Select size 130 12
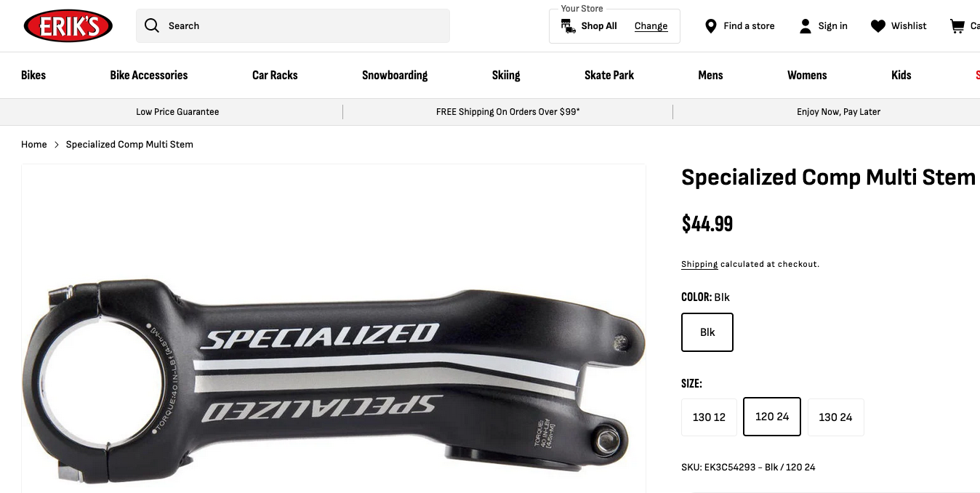 click(x=709, y=417)
